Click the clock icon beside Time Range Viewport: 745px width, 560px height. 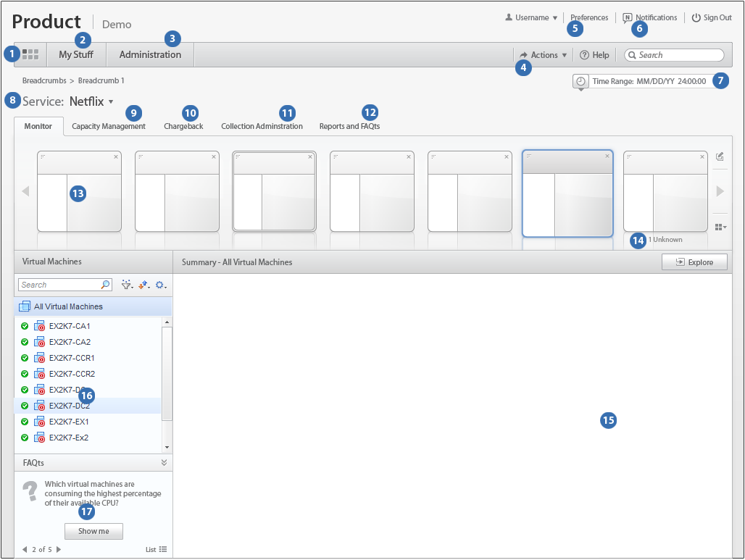[x=580, y=81]
